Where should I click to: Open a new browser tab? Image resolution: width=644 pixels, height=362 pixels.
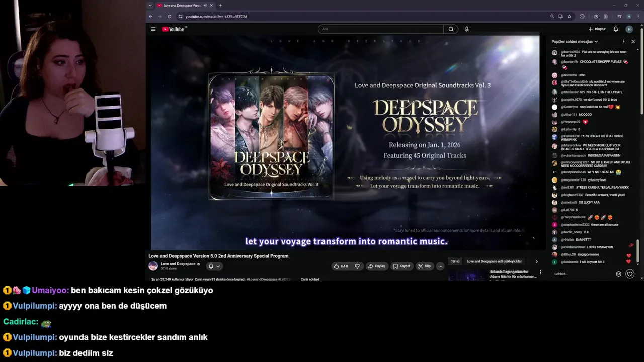tap(220, 5)
